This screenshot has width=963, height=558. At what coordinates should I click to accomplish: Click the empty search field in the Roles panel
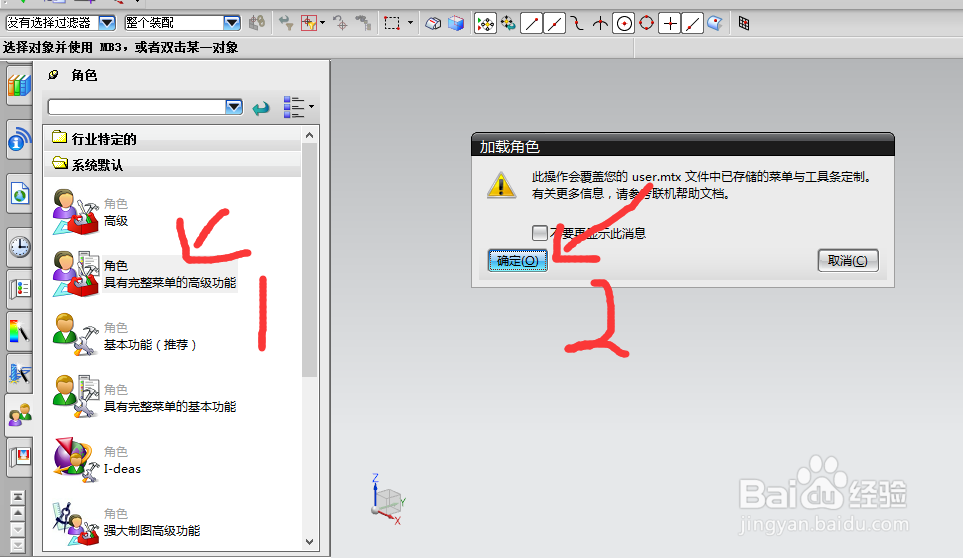tap(137, 107)
